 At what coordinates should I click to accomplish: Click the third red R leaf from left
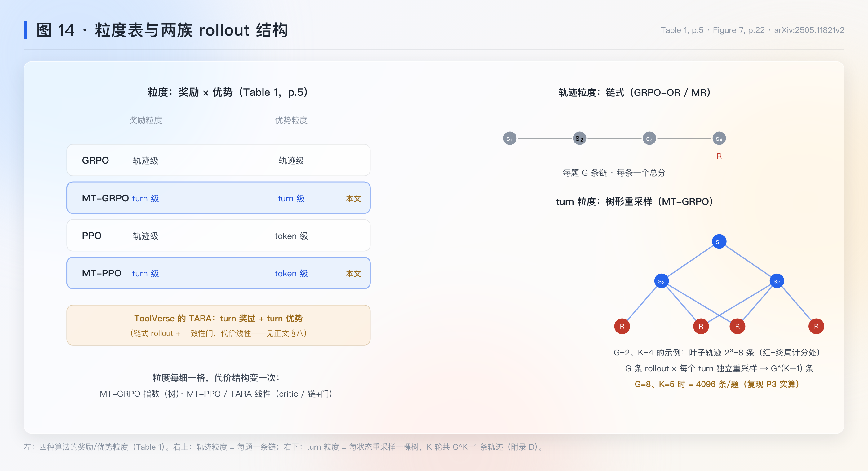tap(737, 326)
